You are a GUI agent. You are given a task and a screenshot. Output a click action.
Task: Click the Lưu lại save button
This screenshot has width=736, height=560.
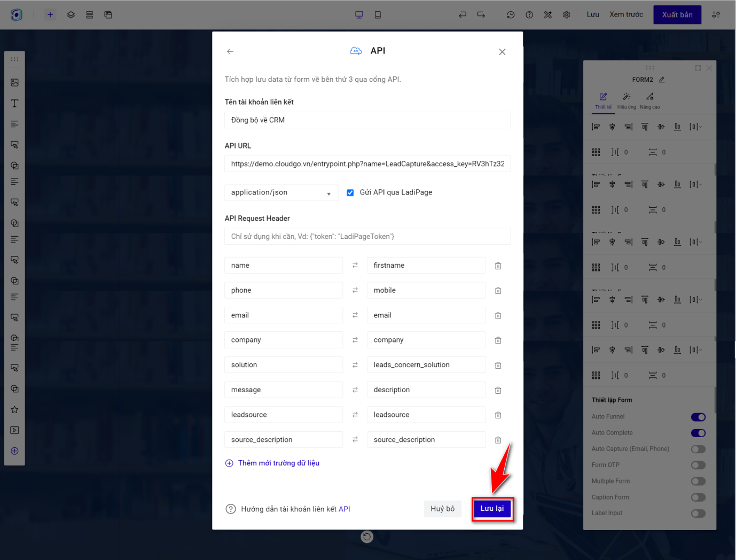coord(492,509)
